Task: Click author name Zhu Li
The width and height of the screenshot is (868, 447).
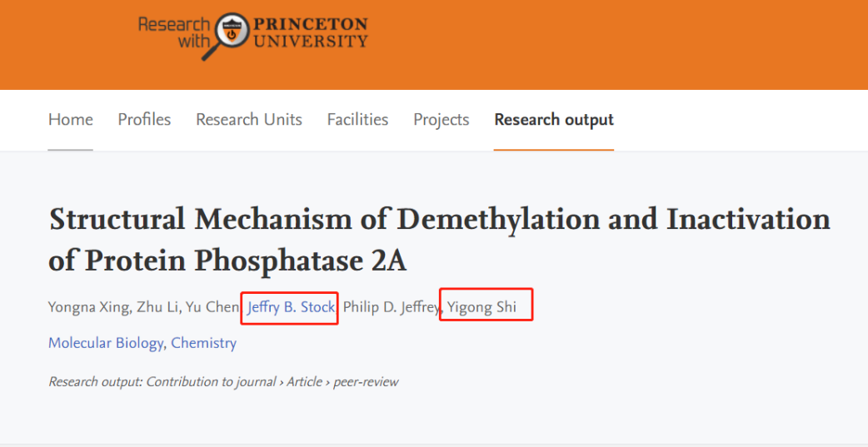Action: 159,307
